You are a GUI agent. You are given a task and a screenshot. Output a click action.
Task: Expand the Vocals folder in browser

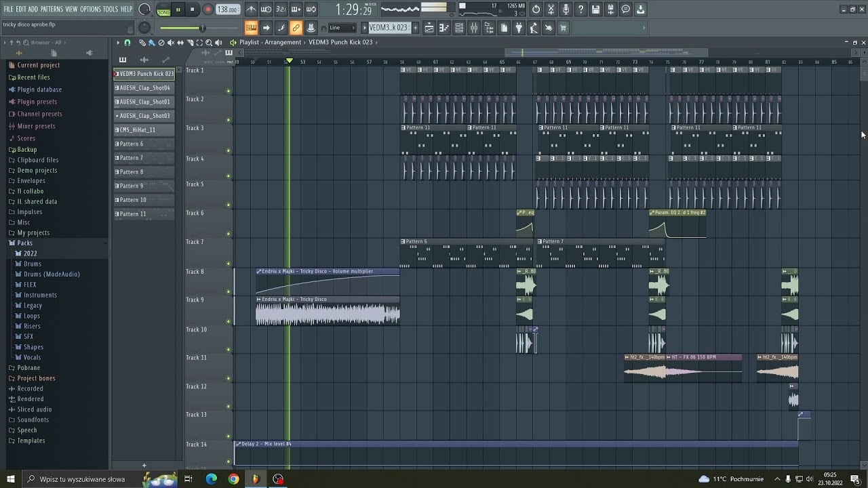pyautogui.click(x=32, y=357)
